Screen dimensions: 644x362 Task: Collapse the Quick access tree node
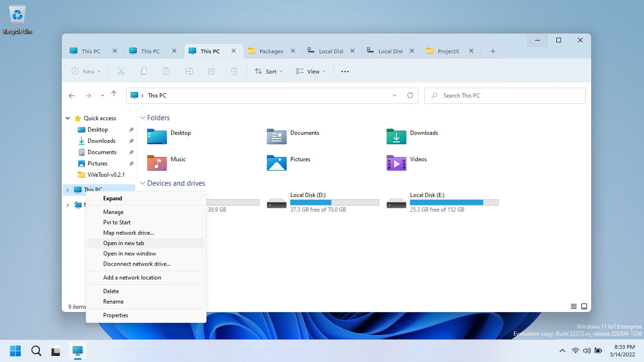pyautogui.click(x=68, y=118)
